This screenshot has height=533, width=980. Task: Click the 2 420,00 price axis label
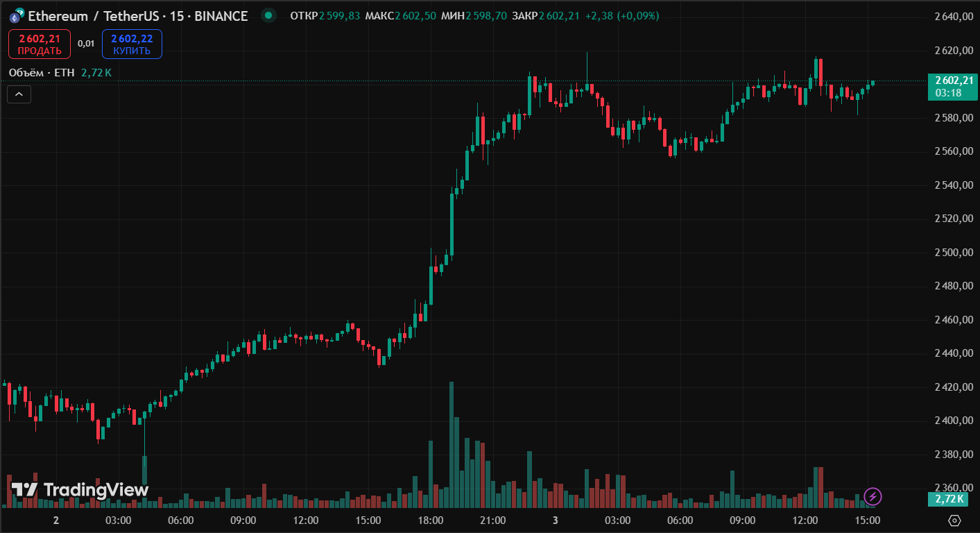click(x=954, y=387)
